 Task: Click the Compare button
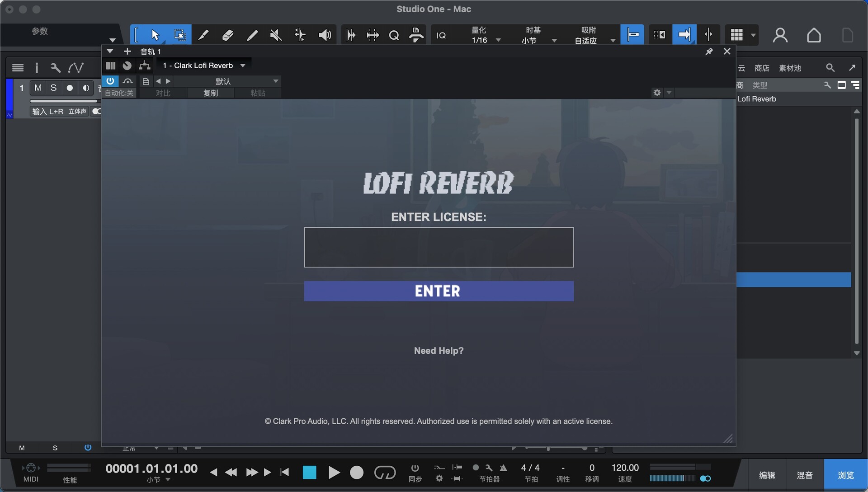(163, 93)
